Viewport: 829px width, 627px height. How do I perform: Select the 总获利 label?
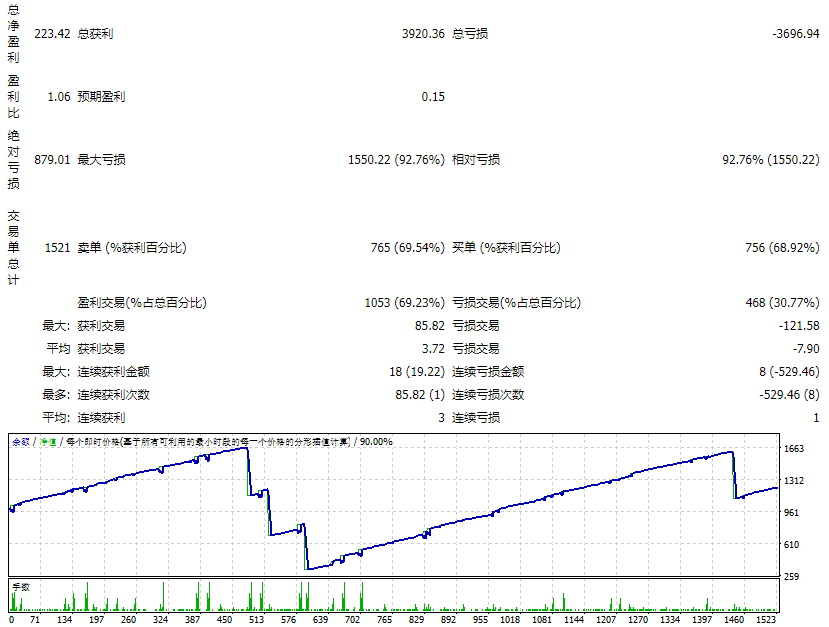[95, 34]
